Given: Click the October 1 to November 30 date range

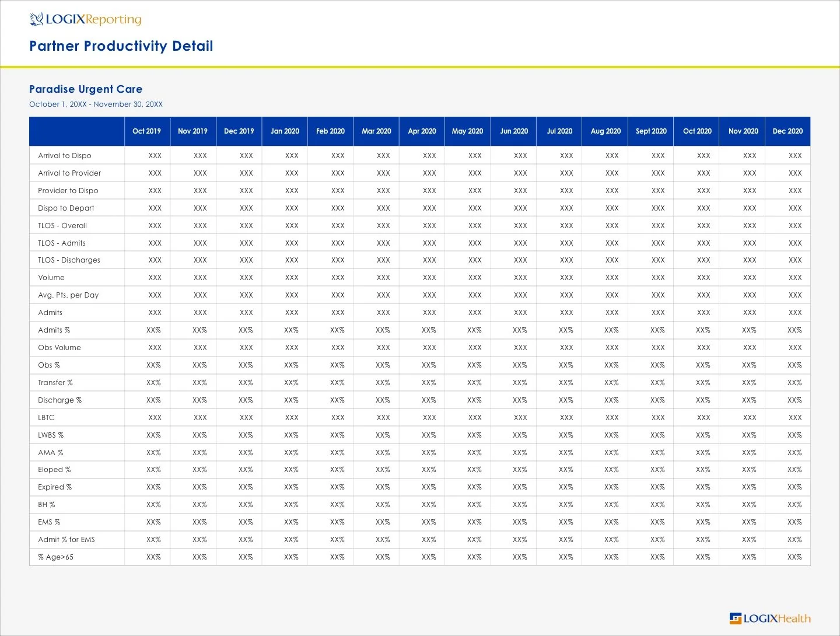Looking at the screenshot, I should [96, 104].
